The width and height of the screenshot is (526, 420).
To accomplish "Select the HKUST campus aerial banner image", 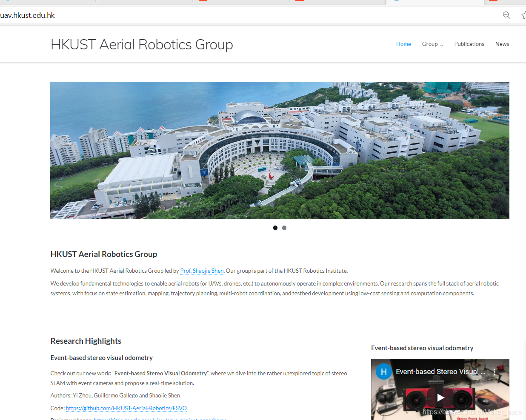I will (x=280, y=150).
